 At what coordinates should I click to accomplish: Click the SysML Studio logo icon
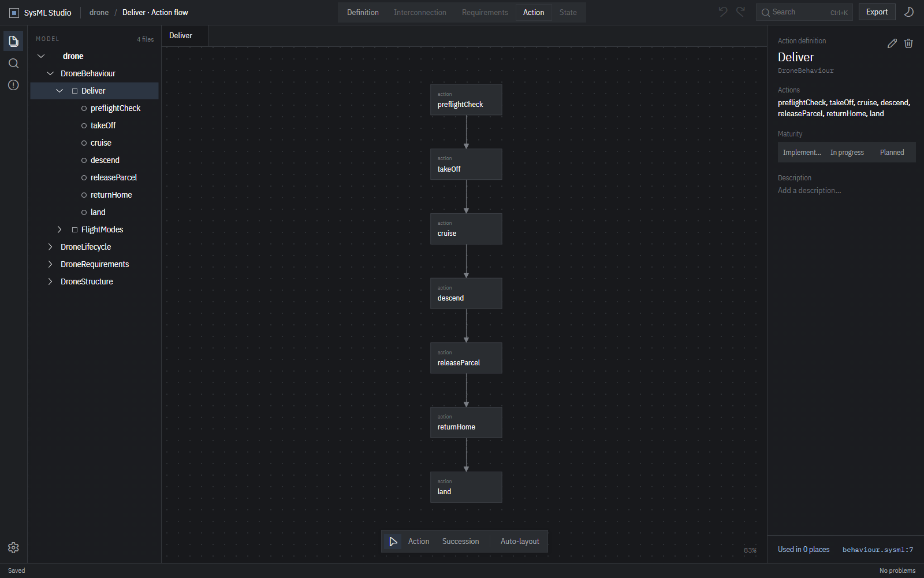pyautogui.click(x=14, y=13)
